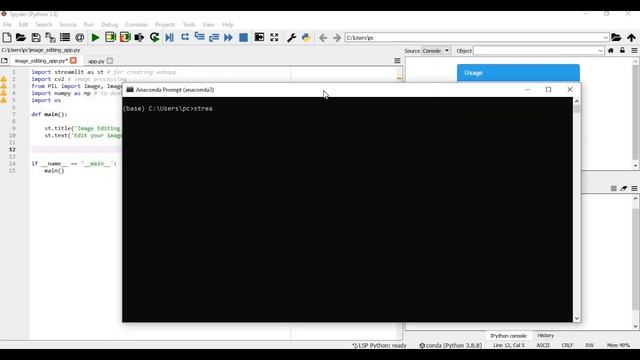This screenshot has width=640, height=360.
Task: Create a new file in Spyder toolbar
Action: coord(7,38)
